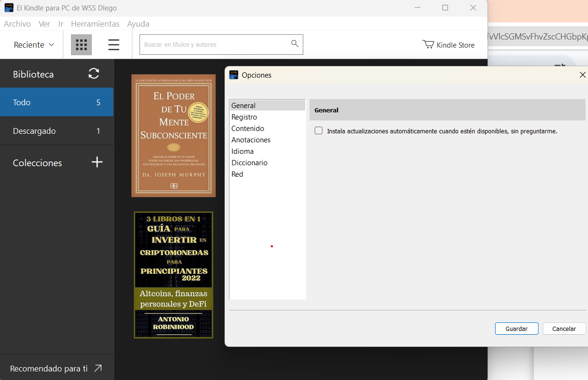
Task: Open the Kindle Store cart link
Action: 448,45
